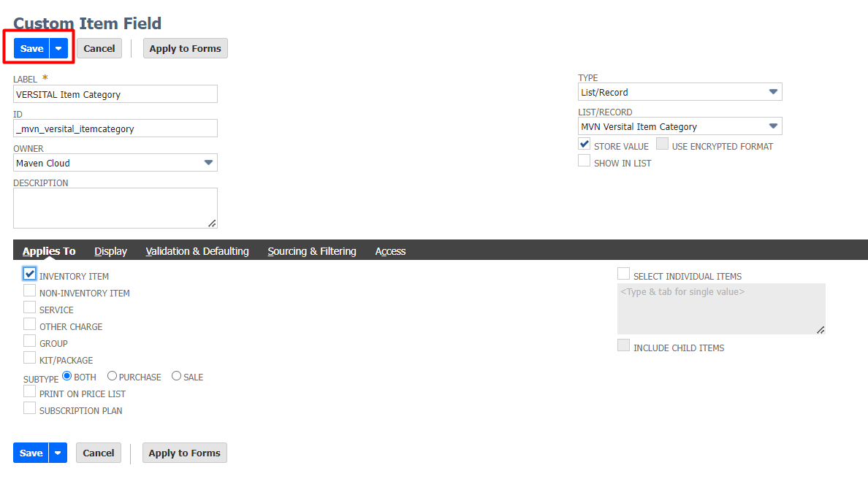Open the top Save button dropdown arrow
Image resolution: width=868 pixels, height=487 pixels.
tap(59, 49)
